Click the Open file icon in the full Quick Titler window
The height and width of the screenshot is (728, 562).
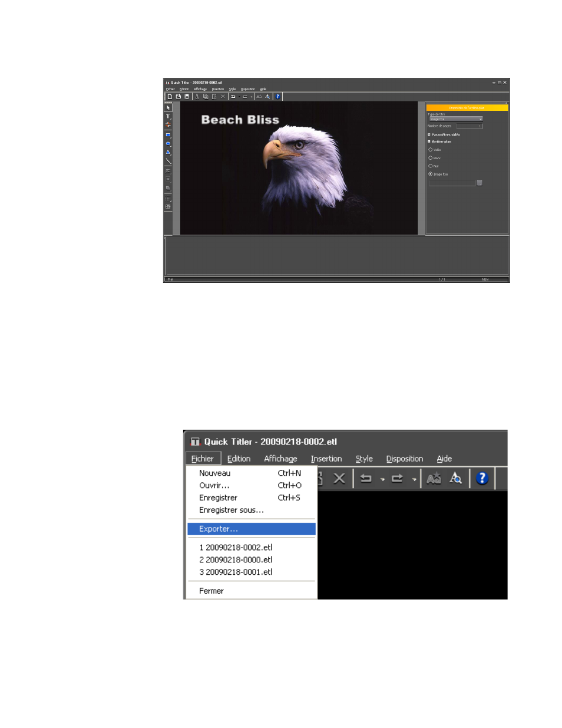tap(178, 96)
